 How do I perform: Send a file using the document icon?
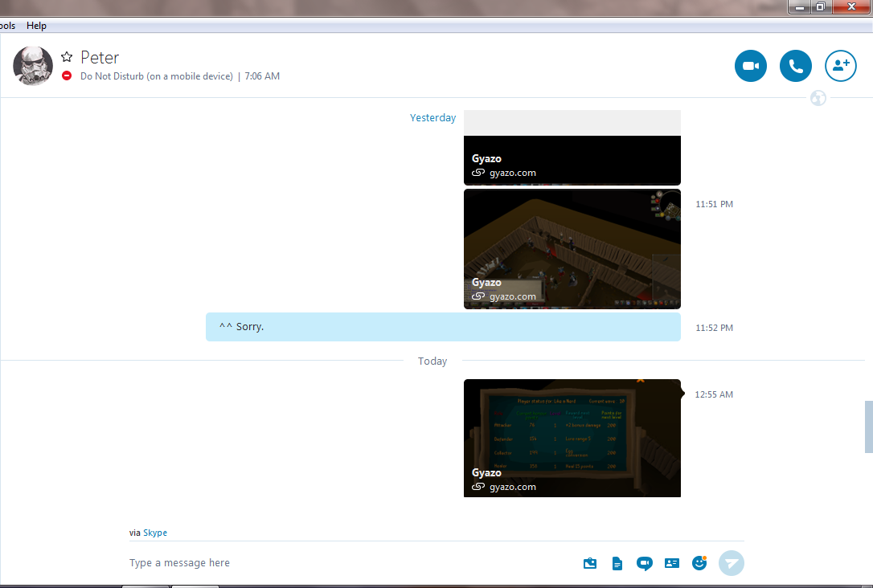pyautogui.click(x=617, y=564)
